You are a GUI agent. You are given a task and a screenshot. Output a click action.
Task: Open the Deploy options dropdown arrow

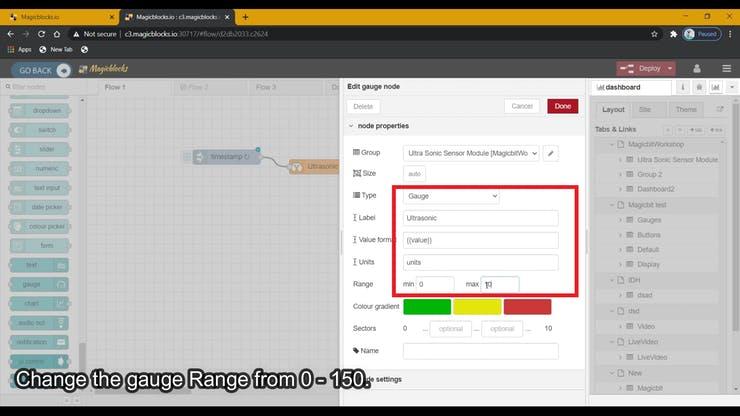pyautogui.click(x=669, y=68)
